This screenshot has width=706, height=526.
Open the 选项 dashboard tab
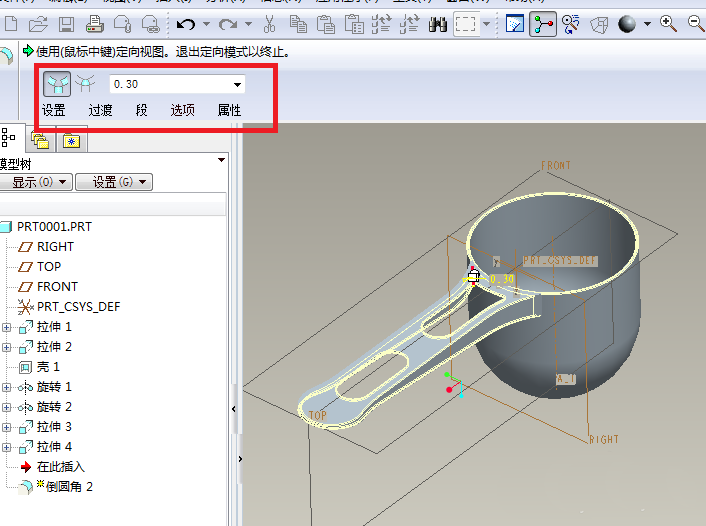(x=182, y=110)
